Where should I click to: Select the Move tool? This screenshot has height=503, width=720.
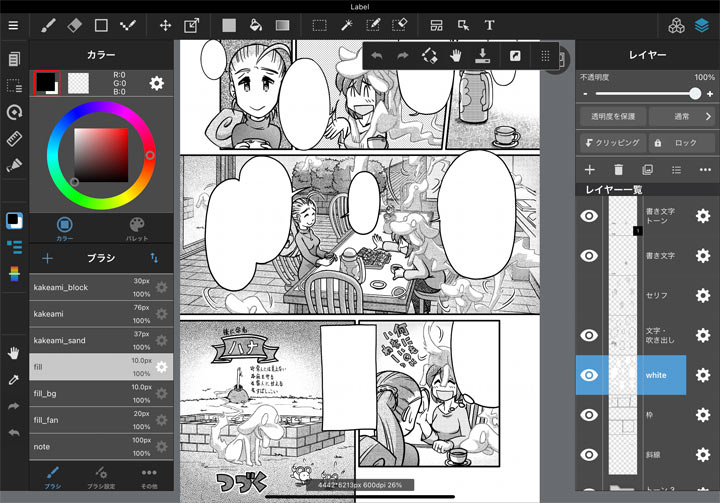click(165, 25)
